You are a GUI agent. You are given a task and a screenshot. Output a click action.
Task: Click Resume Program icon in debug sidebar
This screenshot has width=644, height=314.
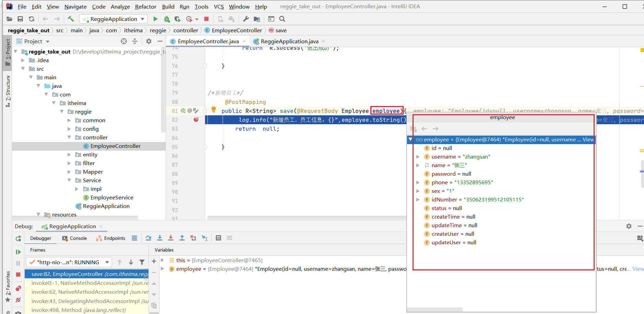coord(18,252)
